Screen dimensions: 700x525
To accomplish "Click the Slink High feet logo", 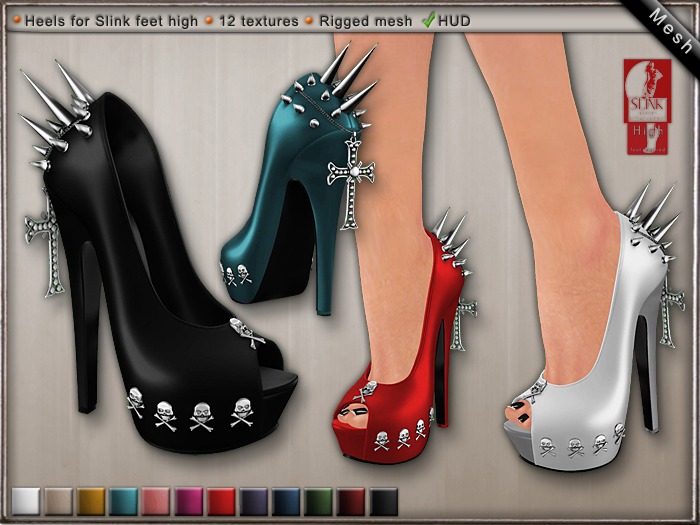I will 647,107.
